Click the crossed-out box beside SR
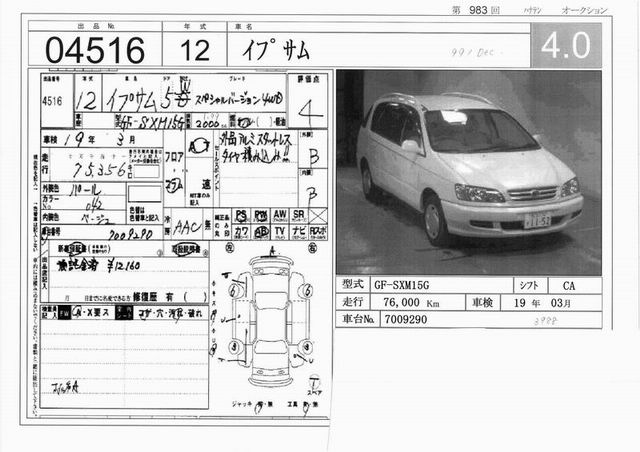The height and width of the screenshot is (452, 640). pyautogui.click(x=318, y=215)
